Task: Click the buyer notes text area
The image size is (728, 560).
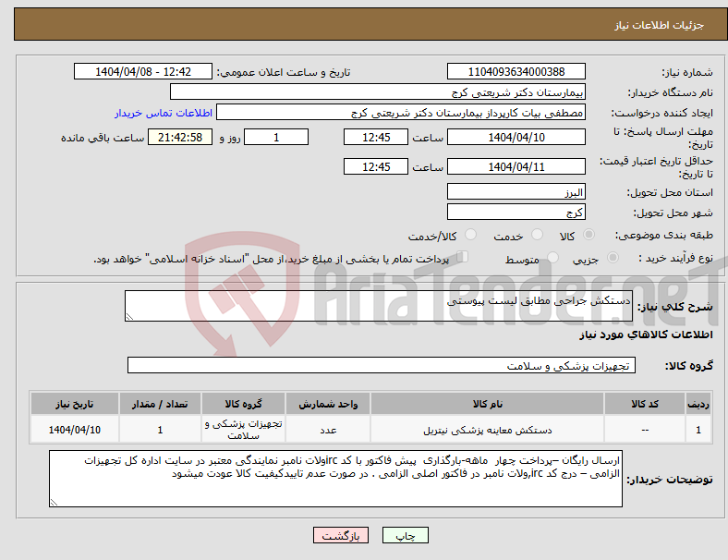Action: coord(335,479)
